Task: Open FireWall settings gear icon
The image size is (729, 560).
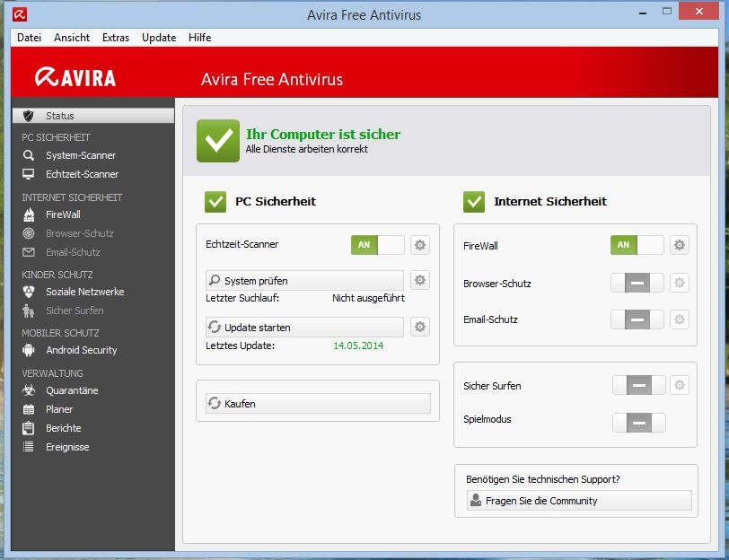Action: (680, 245)
